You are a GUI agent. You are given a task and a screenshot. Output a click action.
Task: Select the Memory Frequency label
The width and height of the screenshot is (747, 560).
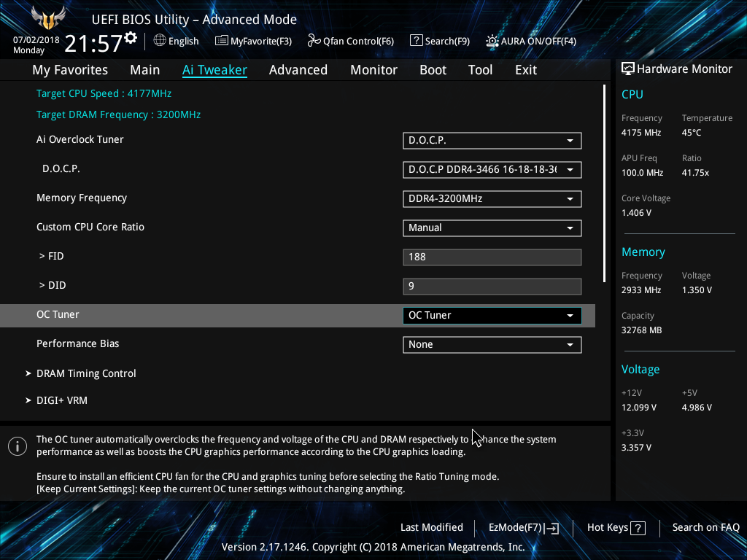pyautogui.click(x=82, y=198)
